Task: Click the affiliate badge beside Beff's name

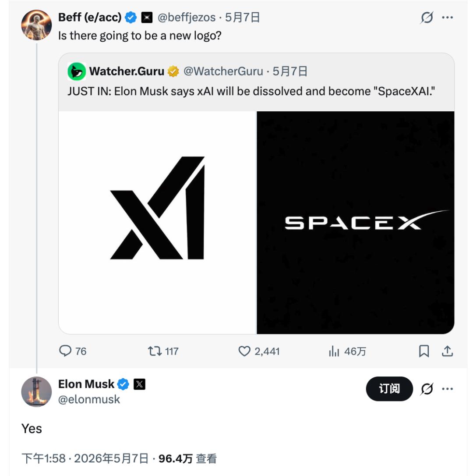Action: click(147, 18)
